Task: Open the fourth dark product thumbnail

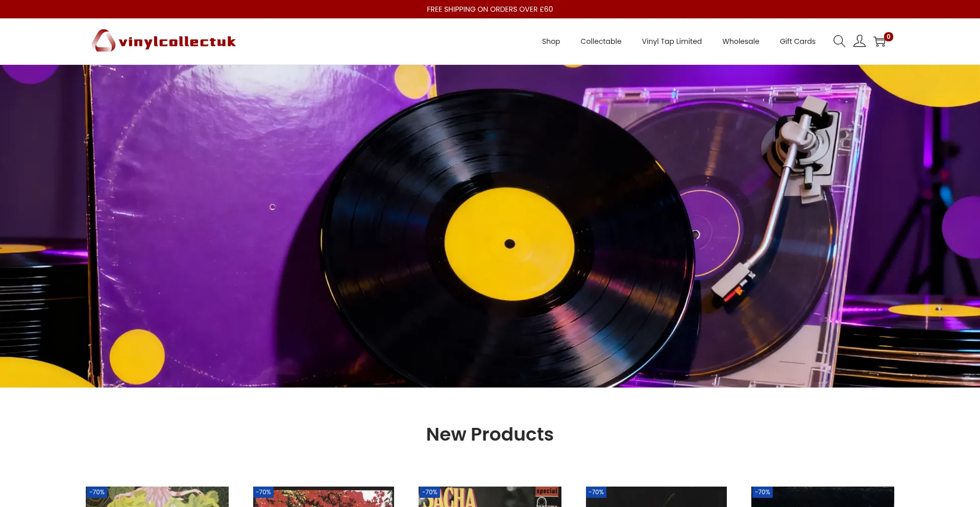Action: (656, 497)
